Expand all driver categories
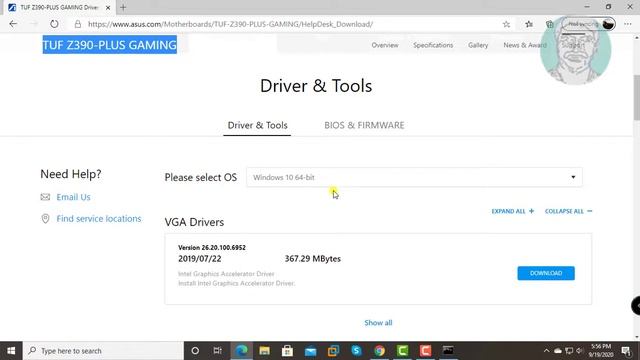Image resolution: width=640 pixels, height=360 pixels. tap(513, 211)
